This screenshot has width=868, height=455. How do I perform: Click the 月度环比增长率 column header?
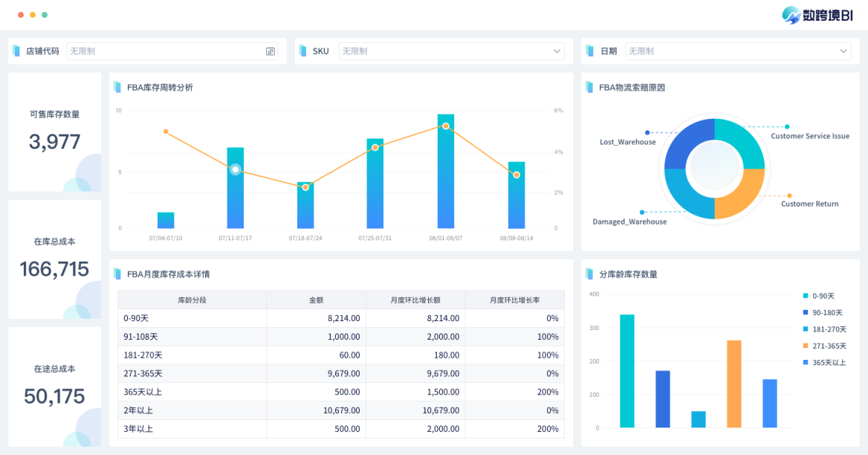pos(514,300)
